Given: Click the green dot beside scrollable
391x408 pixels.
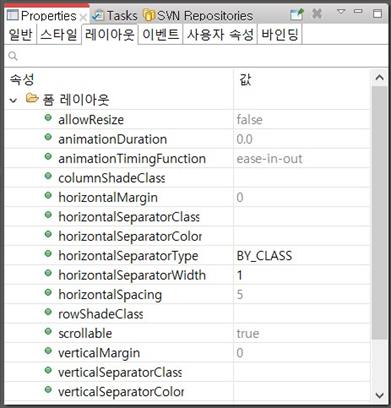Looking at the screenshot, I should click(x=48, y=331).
